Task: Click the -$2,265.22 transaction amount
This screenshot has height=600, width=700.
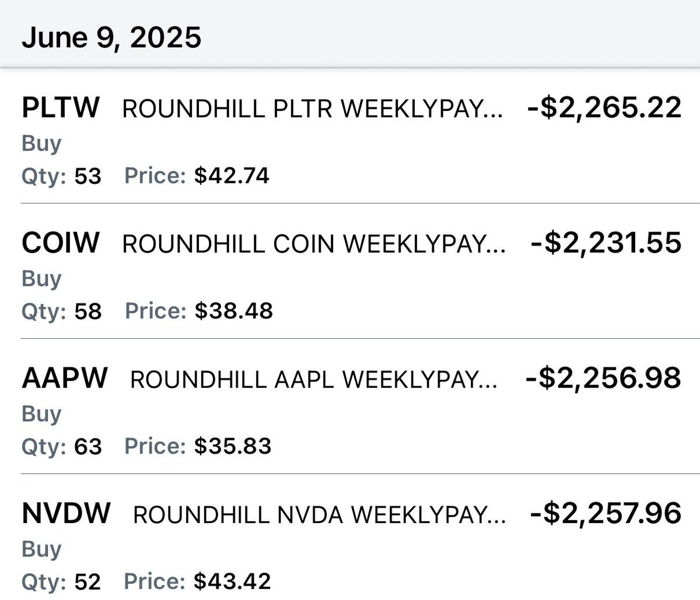Action: (604, 108)
